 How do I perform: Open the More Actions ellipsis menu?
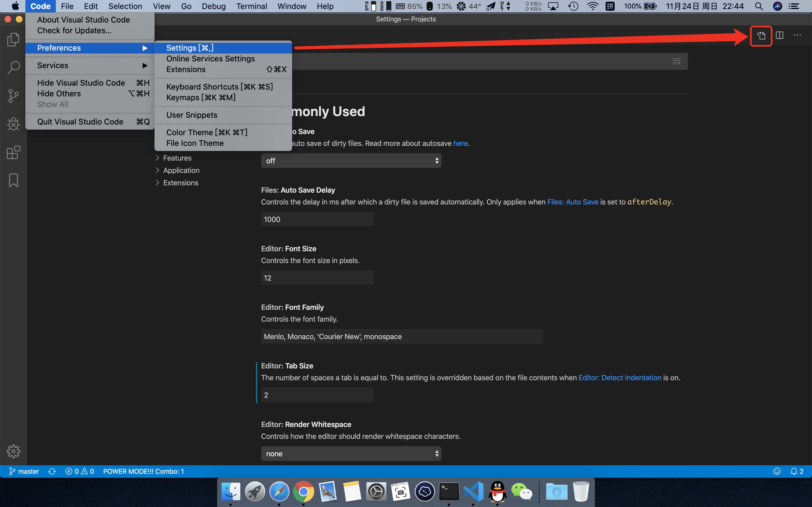coord(797,35)
